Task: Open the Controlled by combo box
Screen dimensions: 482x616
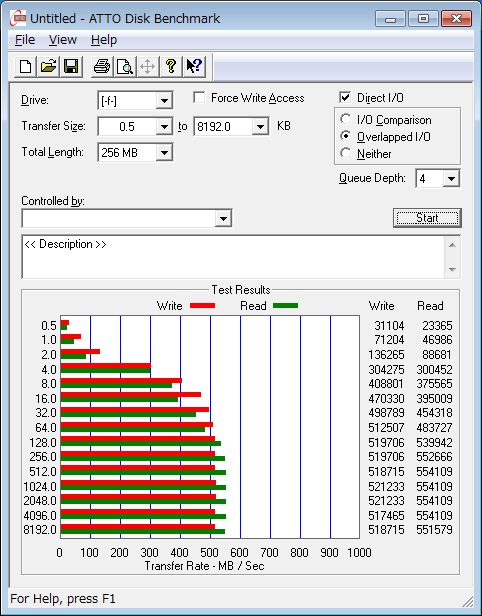Action: 127,218
